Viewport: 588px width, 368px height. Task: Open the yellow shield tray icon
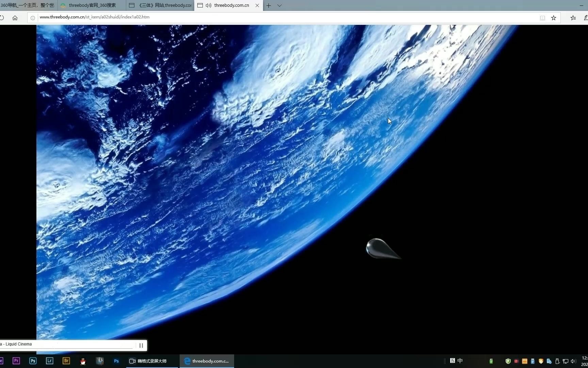541,361
